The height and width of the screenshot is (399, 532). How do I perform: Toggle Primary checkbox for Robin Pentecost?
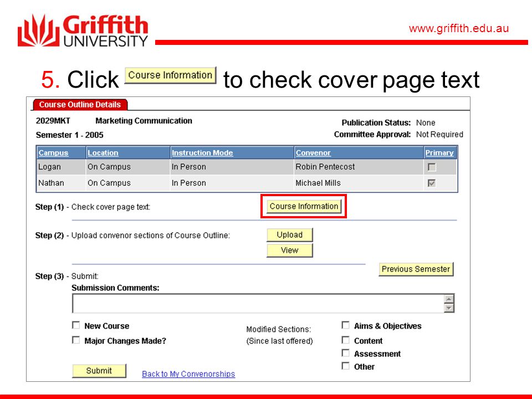[432, 167]
